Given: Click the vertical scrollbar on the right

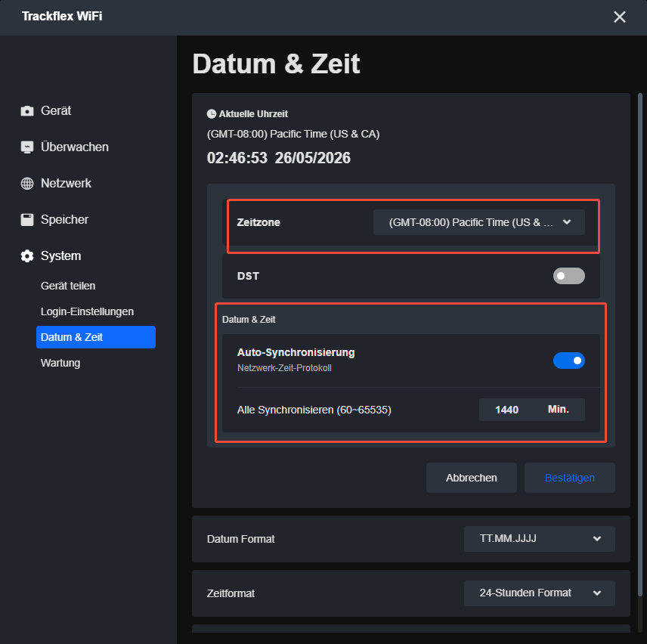Looking at the screenshot, I should pos(640,345).
